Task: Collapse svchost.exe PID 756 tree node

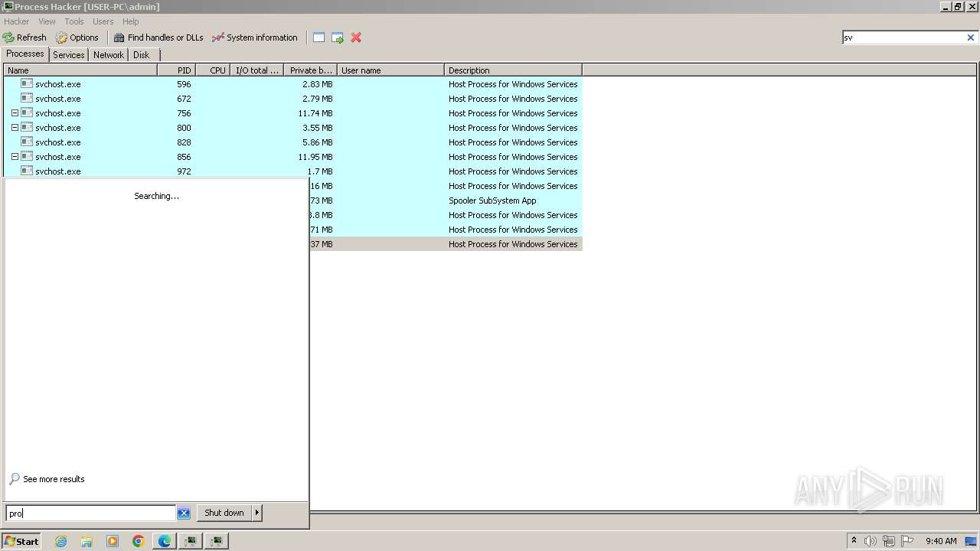Action: click(15, 113)
